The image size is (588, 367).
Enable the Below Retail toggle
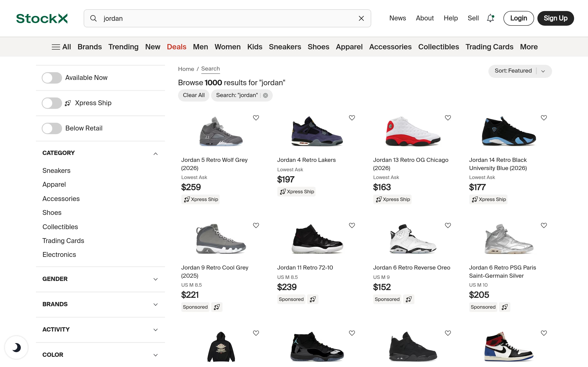[x=51, y=128]
